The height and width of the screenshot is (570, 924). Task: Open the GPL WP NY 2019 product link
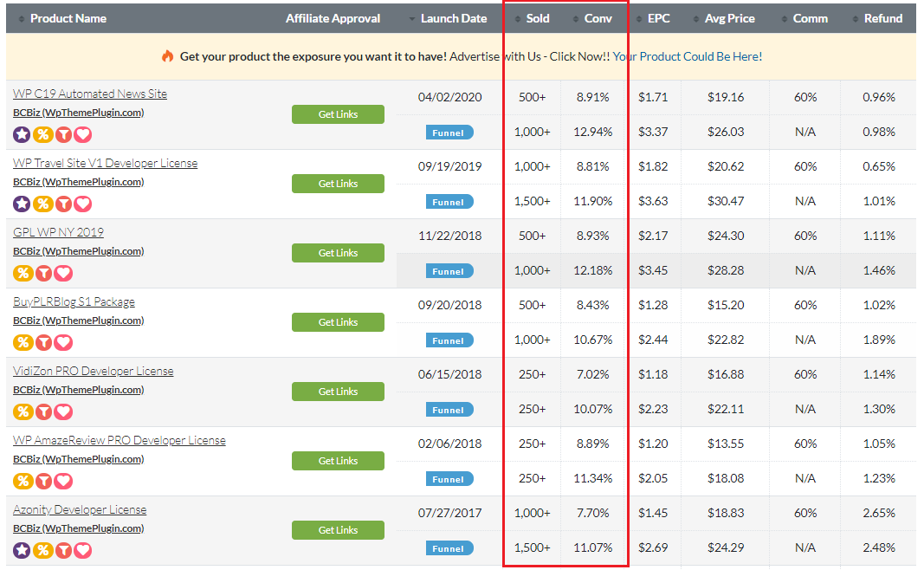58,232
